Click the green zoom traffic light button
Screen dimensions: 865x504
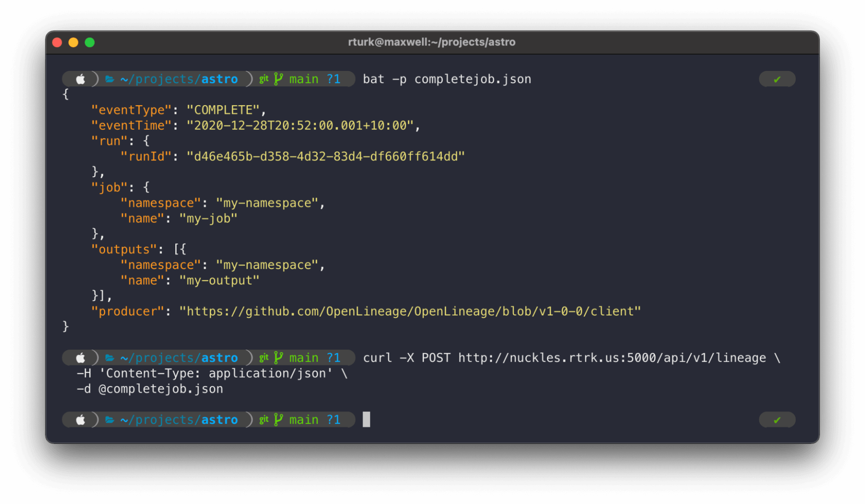pos(90,42)
